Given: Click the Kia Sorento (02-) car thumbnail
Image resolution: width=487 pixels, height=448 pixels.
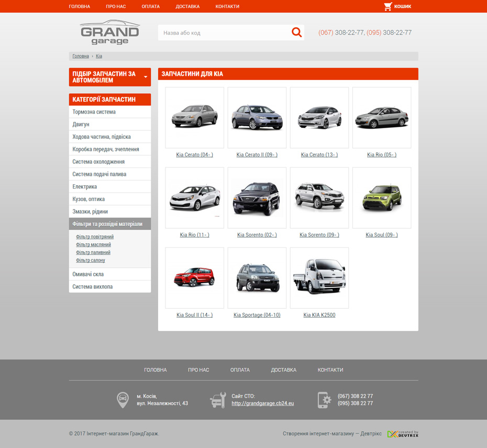Looking at the screenshot, I should point(257,198).
